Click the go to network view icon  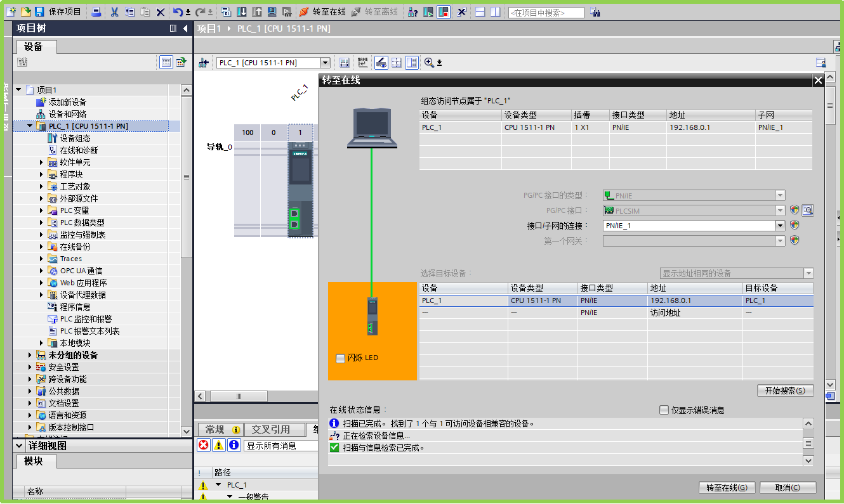pos(204,63)
